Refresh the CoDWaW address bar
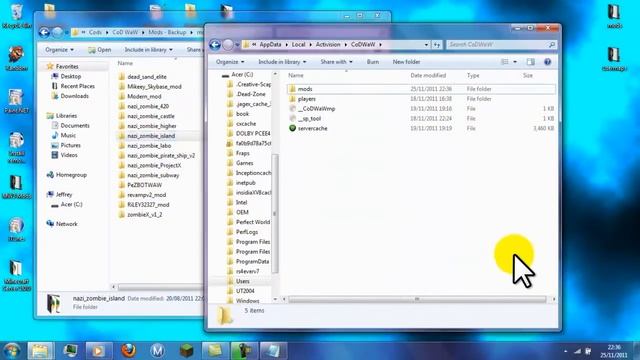 point(437,44)
